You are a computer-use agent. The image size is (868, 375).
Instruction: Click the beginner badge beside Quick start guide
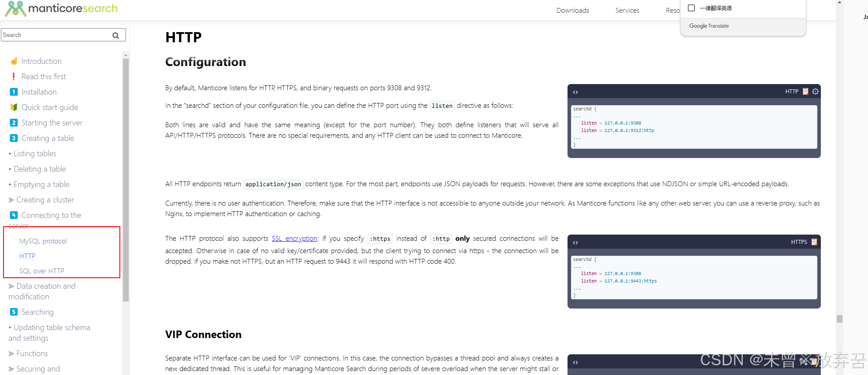point(14,107)
